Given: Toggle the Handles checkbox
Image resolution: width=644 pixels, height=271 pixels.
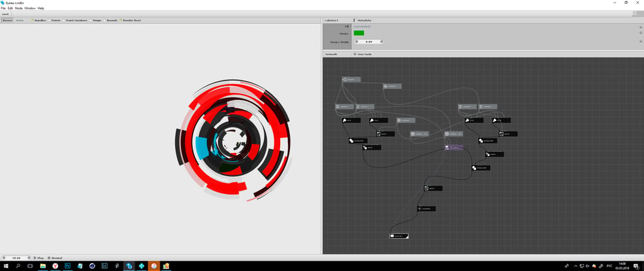Looking at the screenshot, I should click(x=32, y=20).
